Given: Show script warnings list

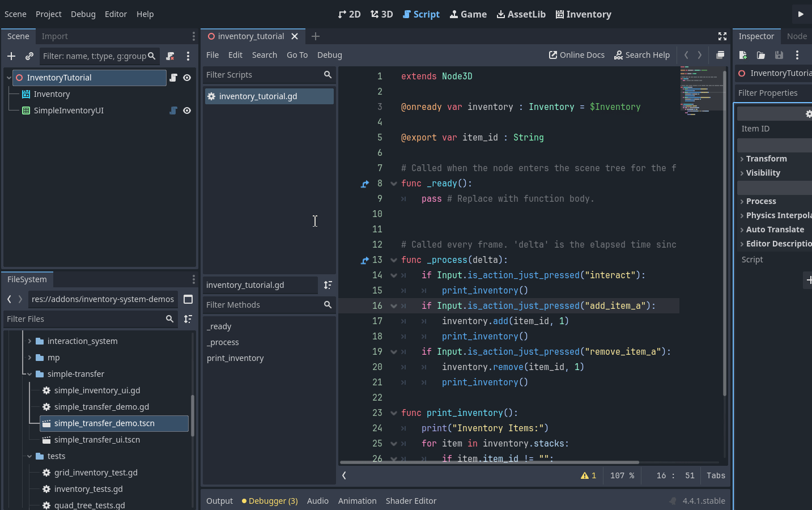Looking at the screenshot, I should pos(588,476).
